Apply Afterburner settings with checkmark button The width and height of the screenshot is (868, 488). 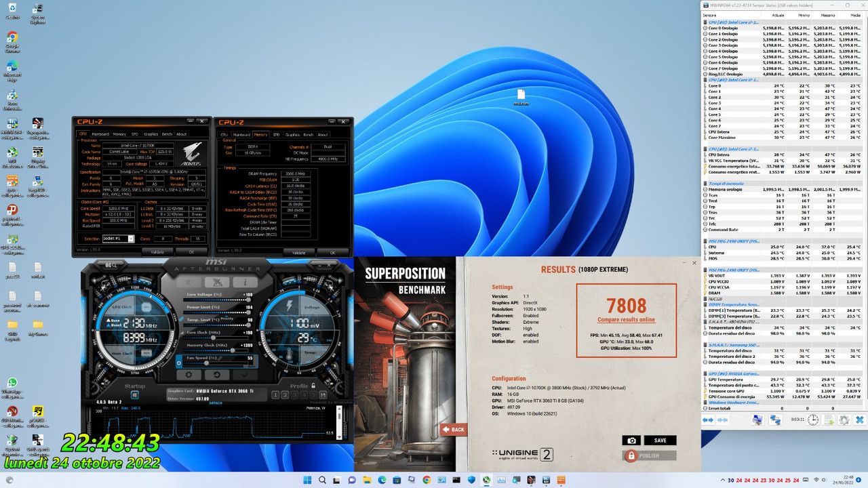245,375
